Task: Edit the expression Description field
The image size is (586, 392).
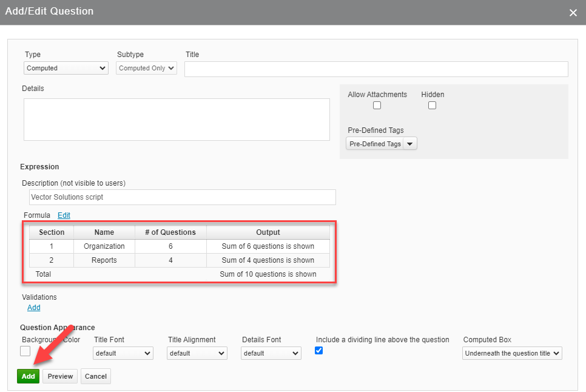Action: [x=182, y=197]
